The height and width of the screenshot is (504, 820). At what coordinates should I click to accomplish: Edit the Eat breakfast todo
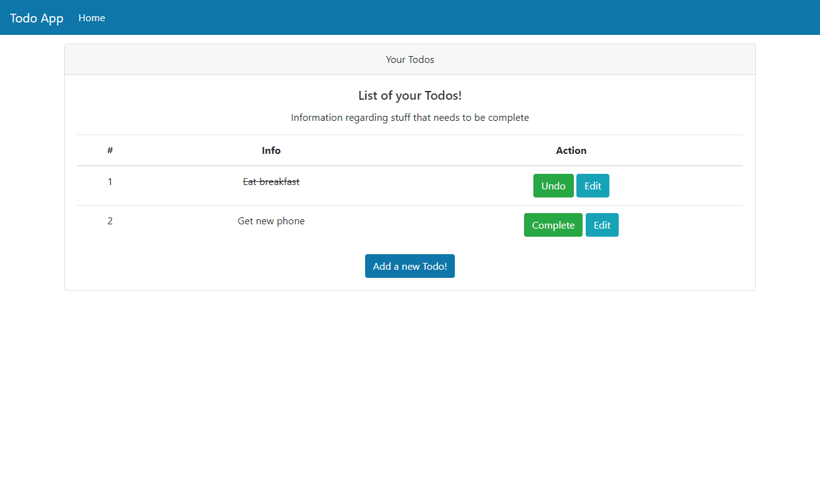pos(593,186)
